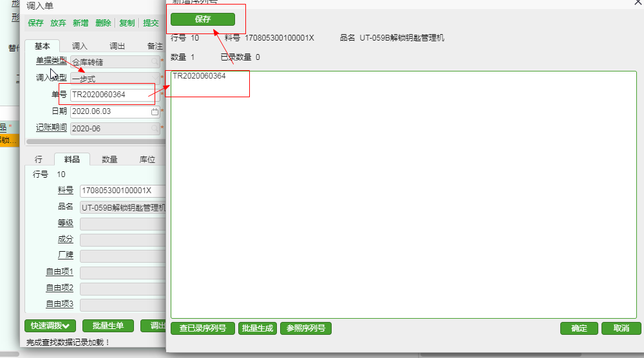The width and height of the screenshot is (644, 358).
Task: Click the 自由项1 label link
Action: (59, 272)
